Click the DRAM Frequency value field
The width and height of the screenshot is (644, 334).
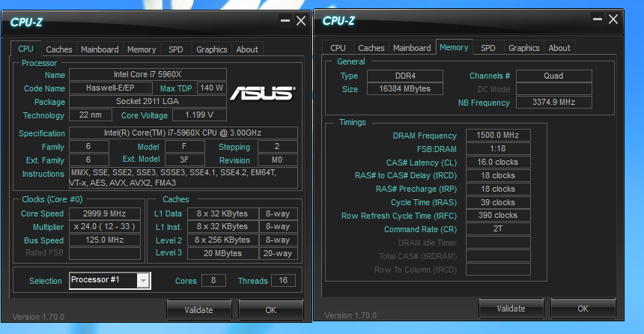coord(498,136)
